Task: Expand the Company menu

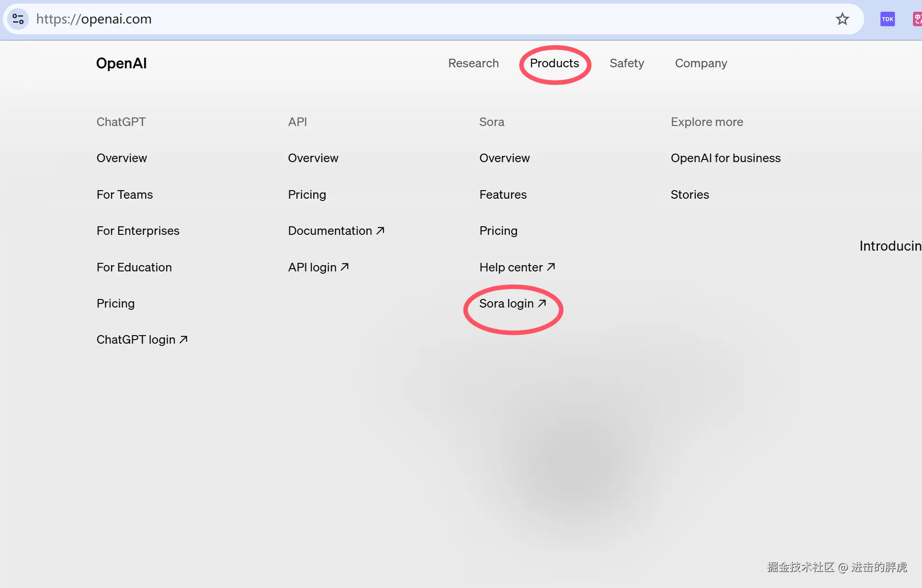Action: click(701, 63)
